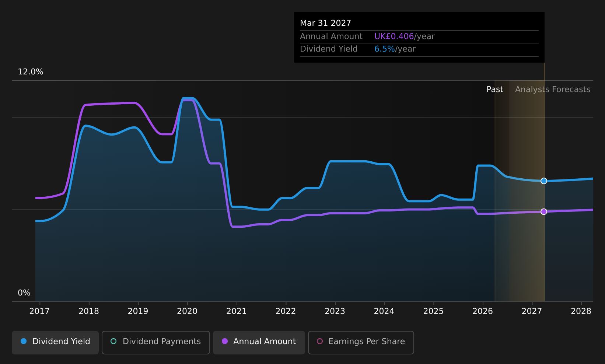The image size is (605, 364).
Task: Click the 'Annual Amount' tooltip row label
Action: pos(331,36)
